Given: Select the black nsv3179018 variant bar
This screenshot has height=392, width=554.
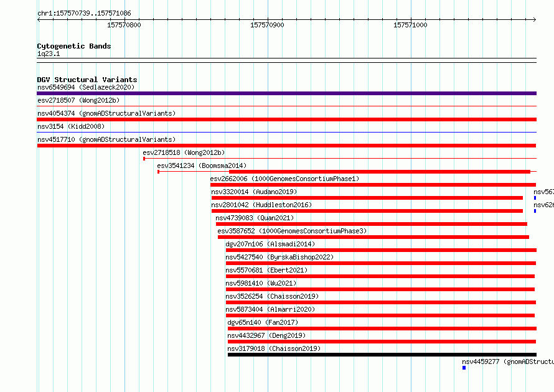Looking at the screenshot, I should [x=382, y=355].
